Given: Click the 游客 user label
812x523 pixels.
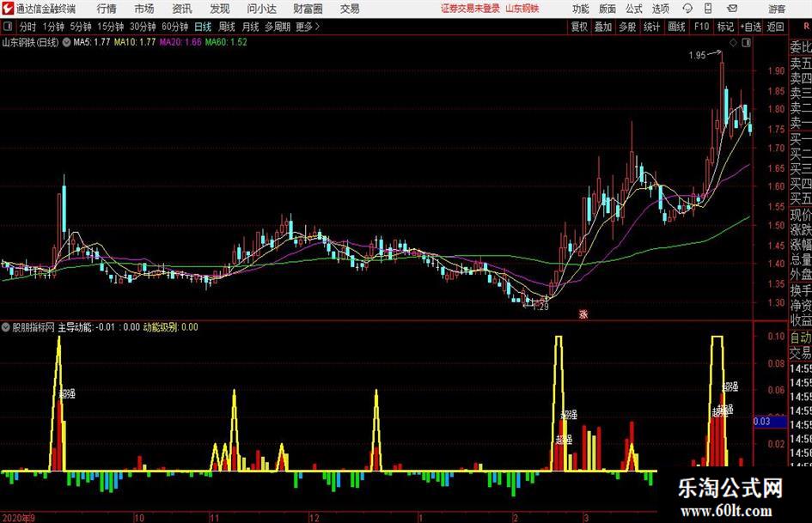Looking at the screenshot, I should click(777, 9).
